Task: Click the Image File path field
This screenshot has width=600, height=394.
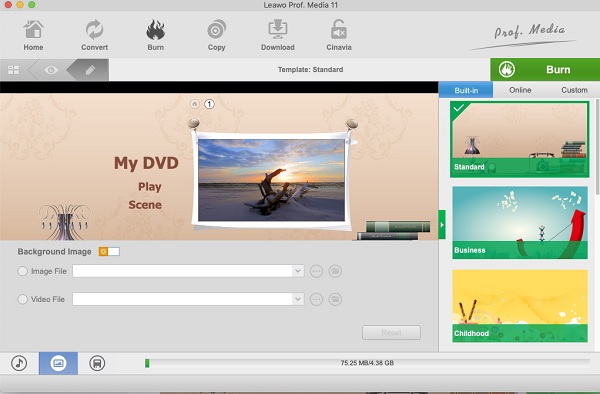Action: [x=183, y=271]
